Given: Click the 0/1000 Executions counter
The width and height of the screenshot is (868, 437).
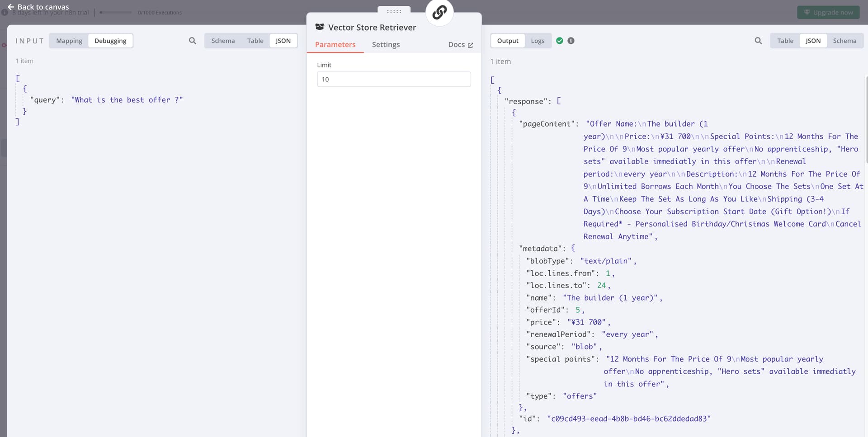Looking at the screenshot, I should [160, 13].
